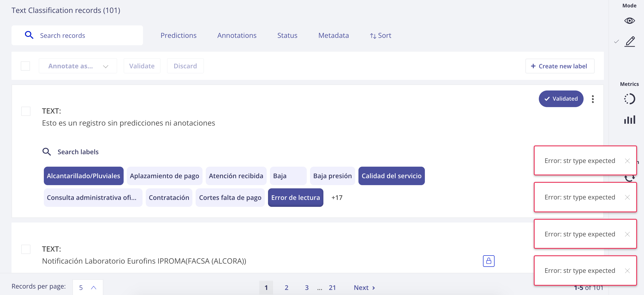Toggle the select-all records checkbox
This screenshot has width=644, height=295.
25,66
